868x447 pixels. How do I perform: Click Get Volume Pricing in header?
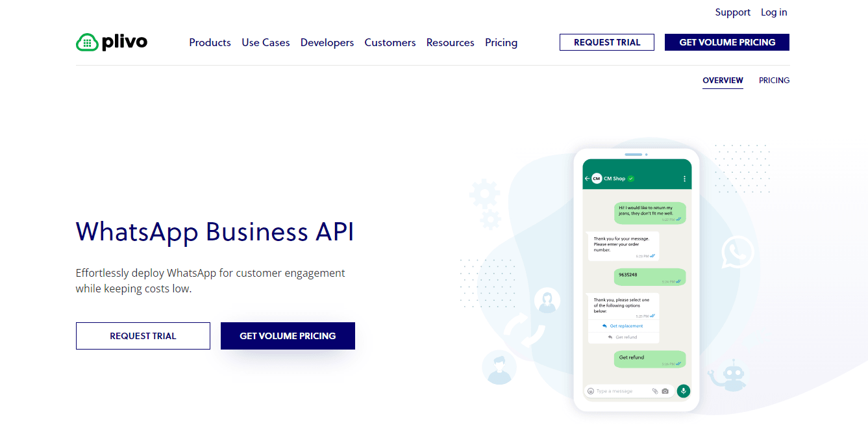[x=727, y=42]
